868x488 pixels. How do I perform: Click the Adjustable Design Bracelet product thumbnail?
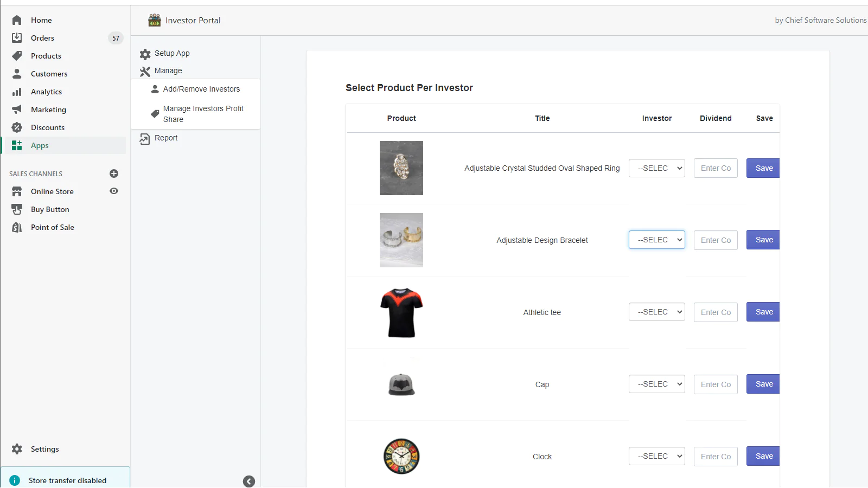(401, 240)
